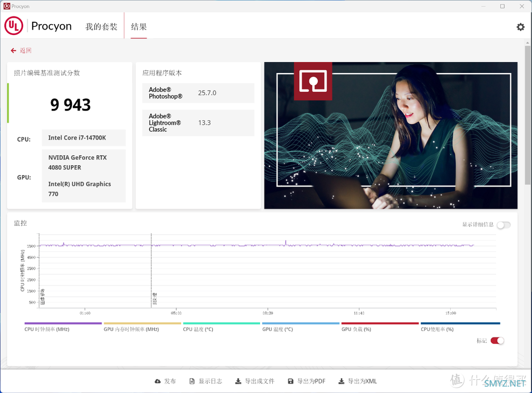This screenshot has width=532, height=393.
Task: Select the CPU 温度 (°C) legend
Action: point(222,327)
